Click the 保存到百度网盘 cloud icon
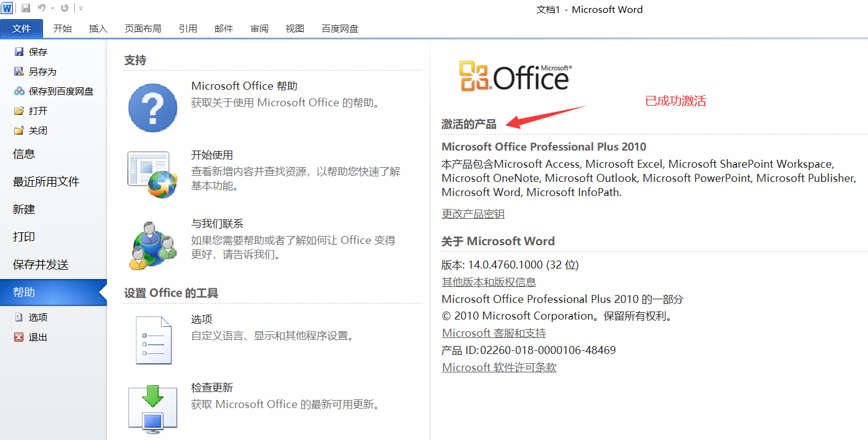Image resolution: width=868 pixels, height=440 pixels. 19,92
